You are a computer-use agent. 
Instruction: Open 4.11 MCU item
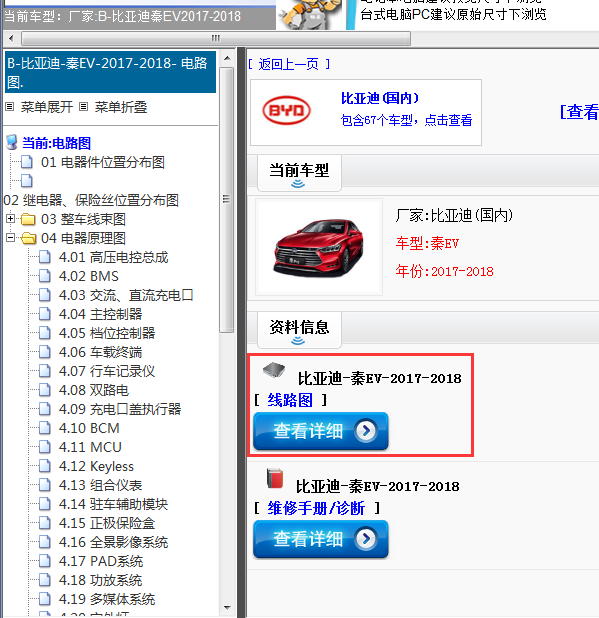click(90, 447)
